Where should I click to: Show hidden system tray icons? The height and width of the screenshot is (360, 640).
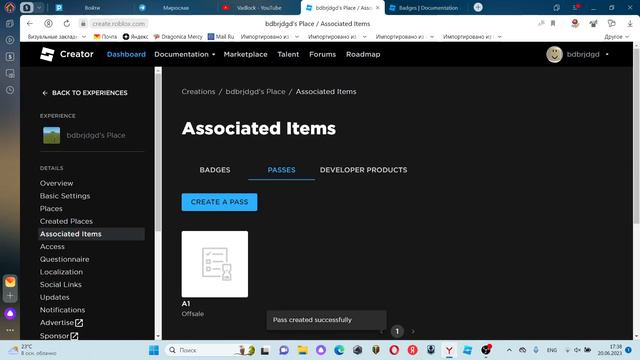509,350
